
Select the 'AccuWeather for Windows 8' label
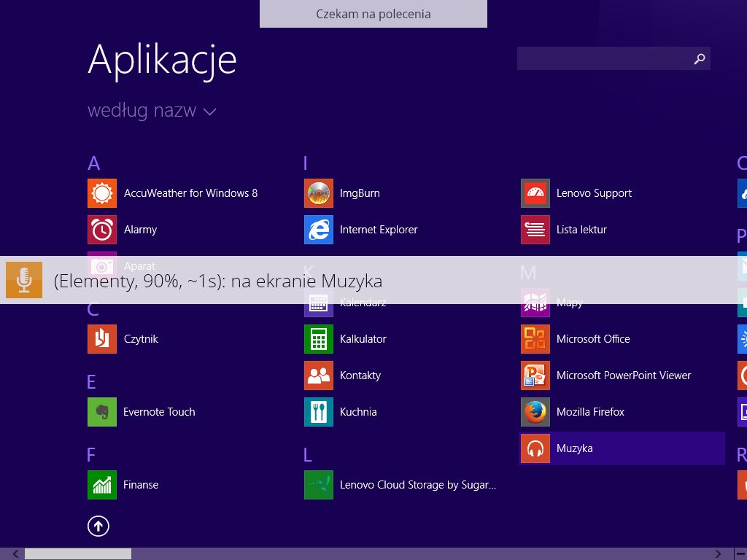[x=190, y=192]
